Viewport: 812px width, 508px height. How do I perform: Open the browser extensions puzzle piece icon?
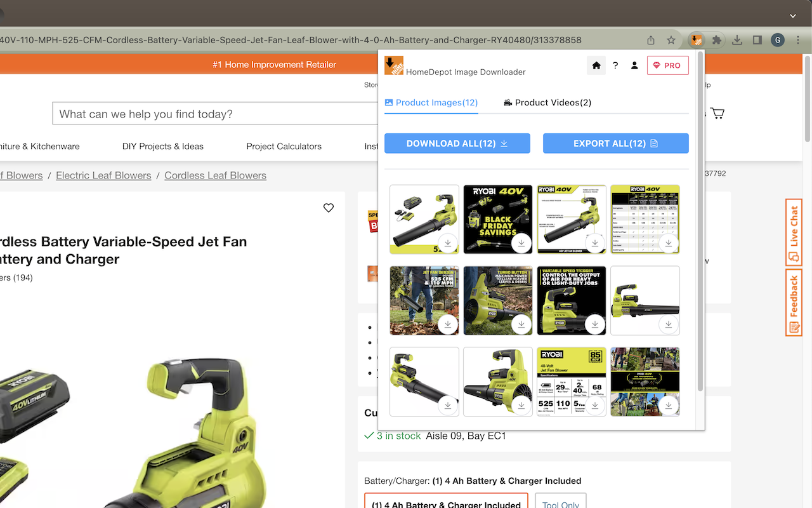point(716,39)
